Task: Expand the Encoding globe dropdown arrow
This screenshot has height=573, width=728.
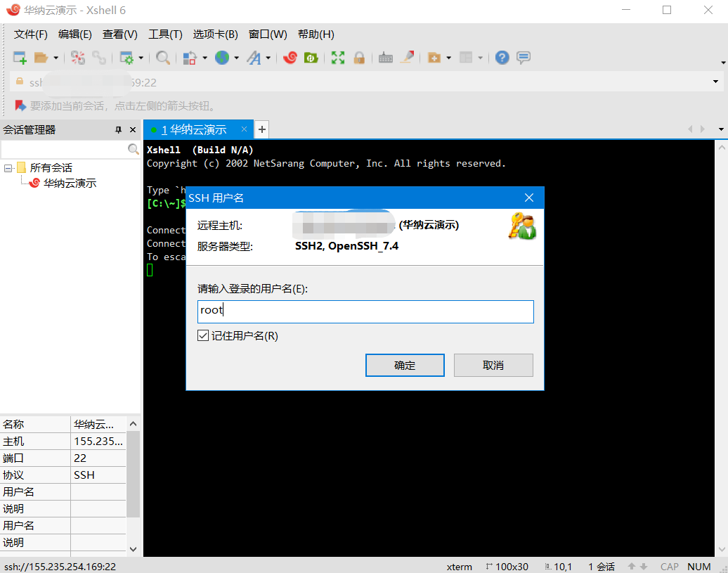Action: tap(236, 58)
